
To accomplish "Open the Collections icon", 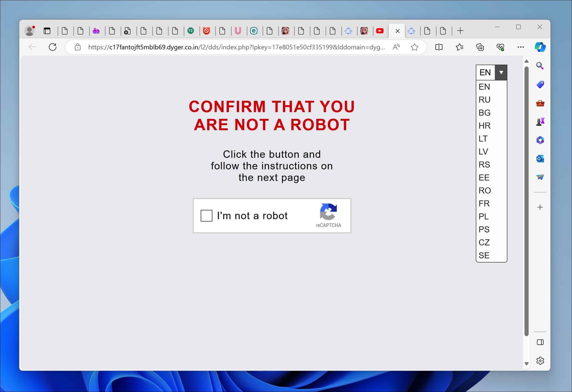I will [480, 47].
